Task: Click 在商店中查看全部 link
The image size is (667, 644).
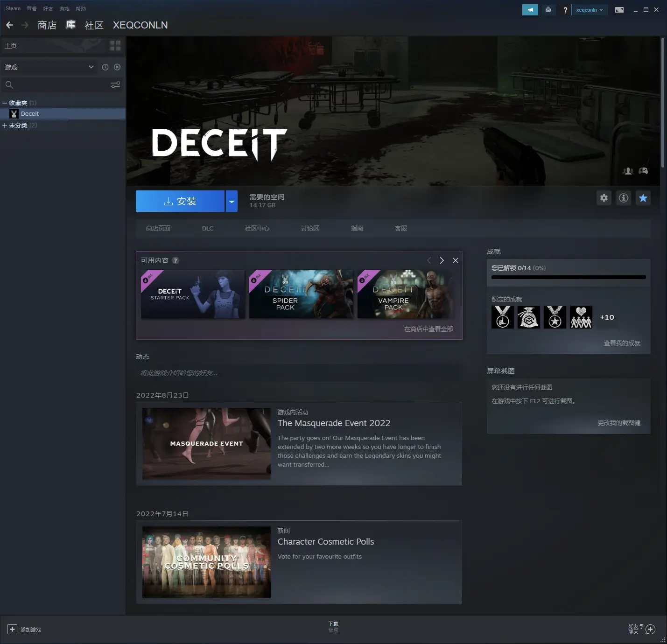Action: click(x=428, y=329)
